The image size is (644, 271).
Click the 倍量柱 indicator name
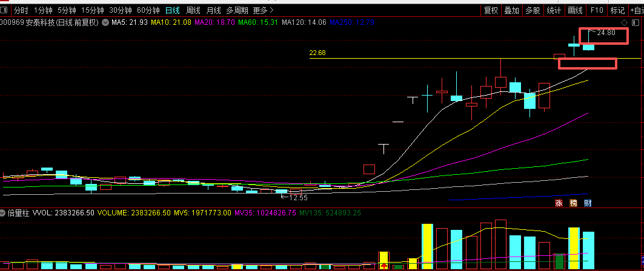pos(18,213)
